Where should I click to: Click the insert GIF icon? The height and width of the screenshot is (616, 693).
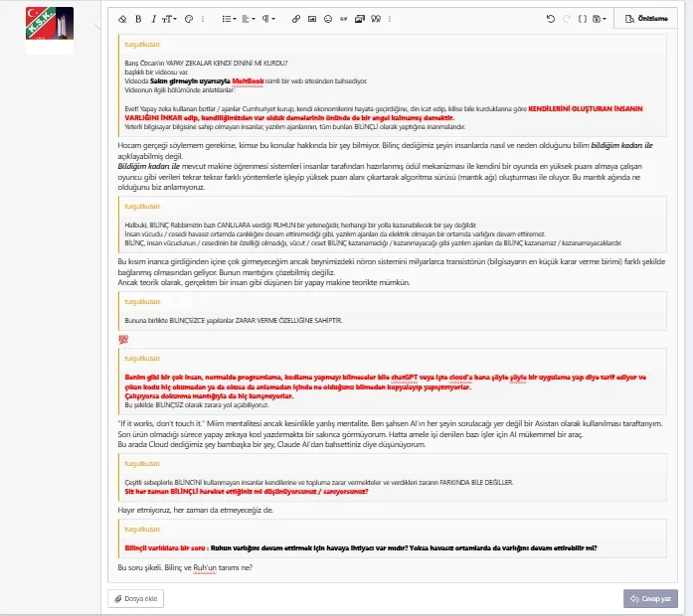[343, 19]
